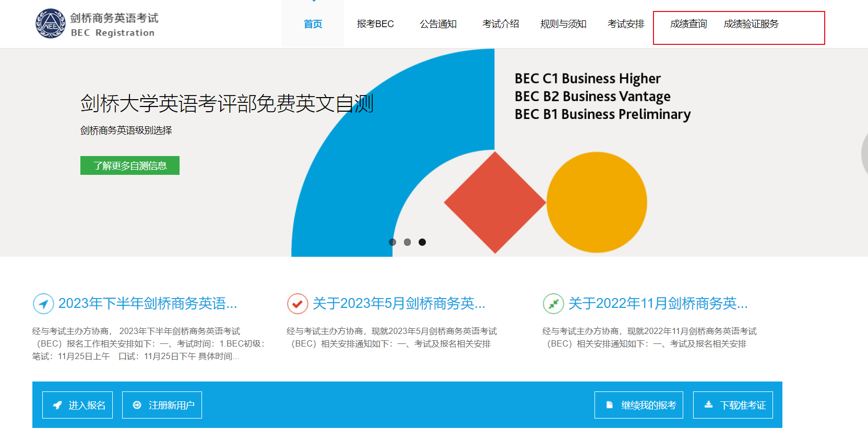Open the 报考BEC menu item
868x429 pixels.
click(375, 24)
